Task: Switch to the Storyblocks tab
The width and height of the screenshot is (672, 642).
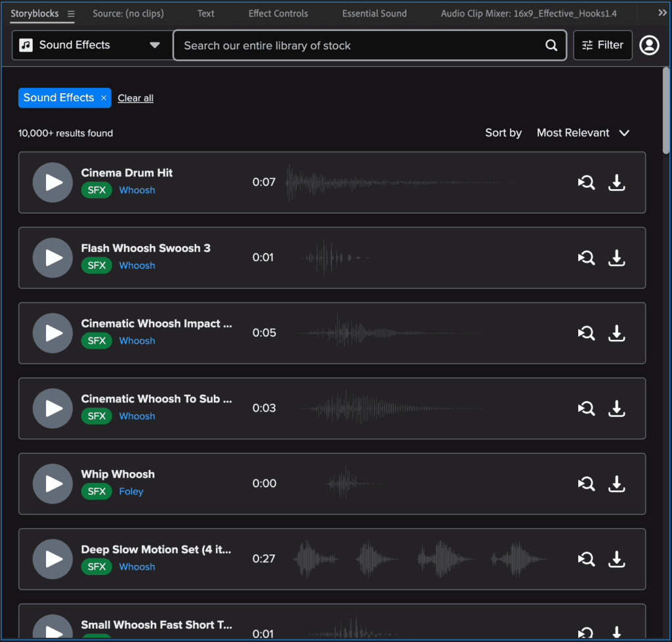Action: pyautogui.click(x=35, y=14)
